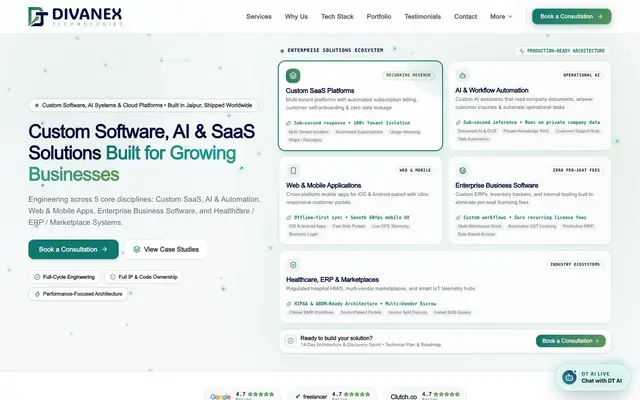The height and width of the screenshot is (400, 640).
Task: Click the Full IP & Code Ownership badge
Action: click(x=143, y=277)
